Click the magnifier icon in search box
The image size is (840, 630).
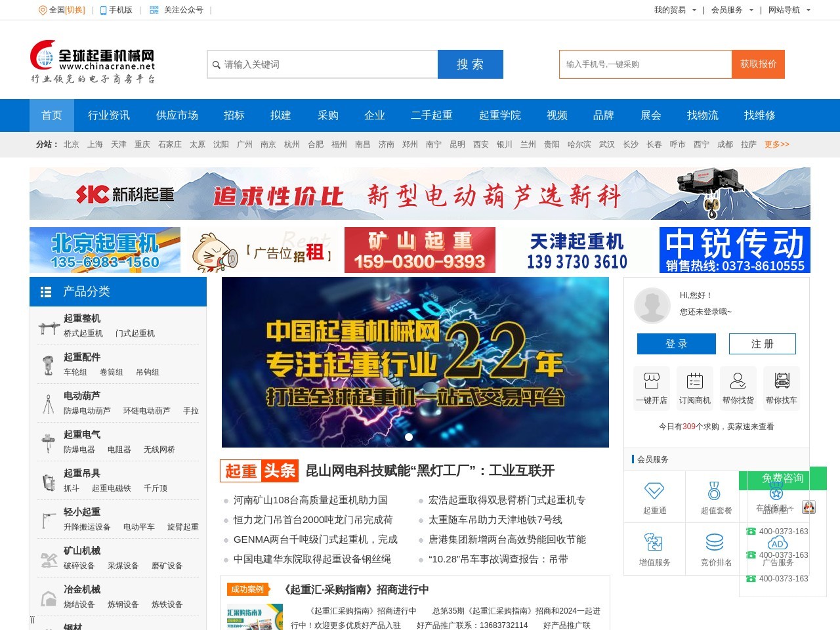(217, 64)
